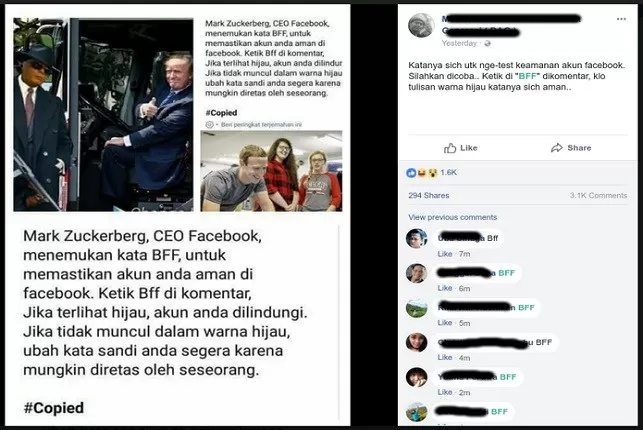
Task: Open the three-dot post options menu
Action: (621, 19)
